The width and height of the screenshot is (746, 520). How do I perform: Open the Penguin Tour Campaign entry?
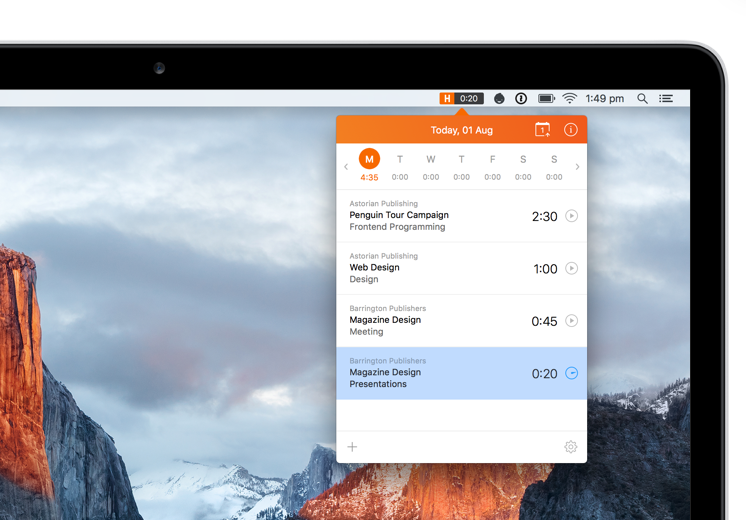(x=461, y=216)
